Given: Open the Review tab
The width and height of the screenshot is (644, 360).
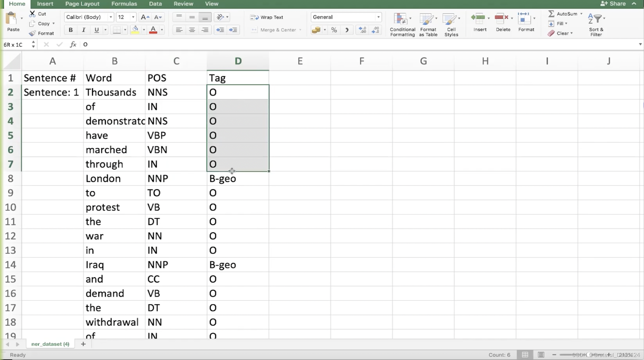Looking at the screenshot, I should coord(183,4).
